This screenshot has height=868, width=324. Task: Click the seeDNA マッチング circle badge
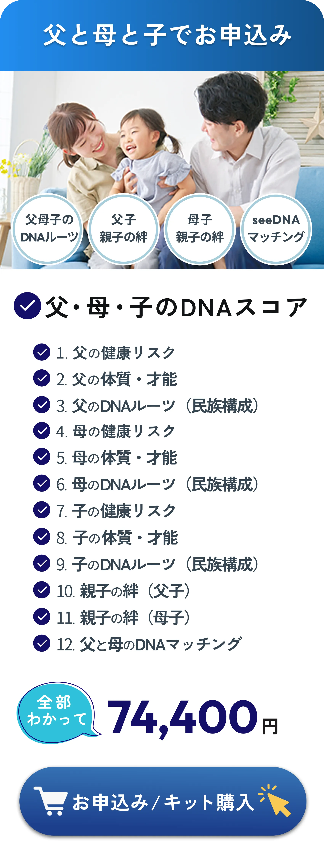pos(276,229)
